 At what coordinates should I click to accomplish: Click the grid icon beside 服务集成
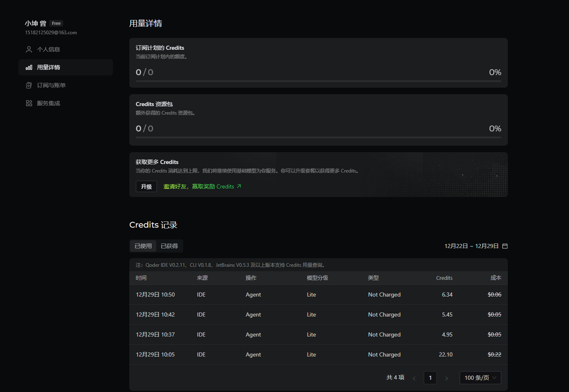pyautogui.click(x=29, y=103)
